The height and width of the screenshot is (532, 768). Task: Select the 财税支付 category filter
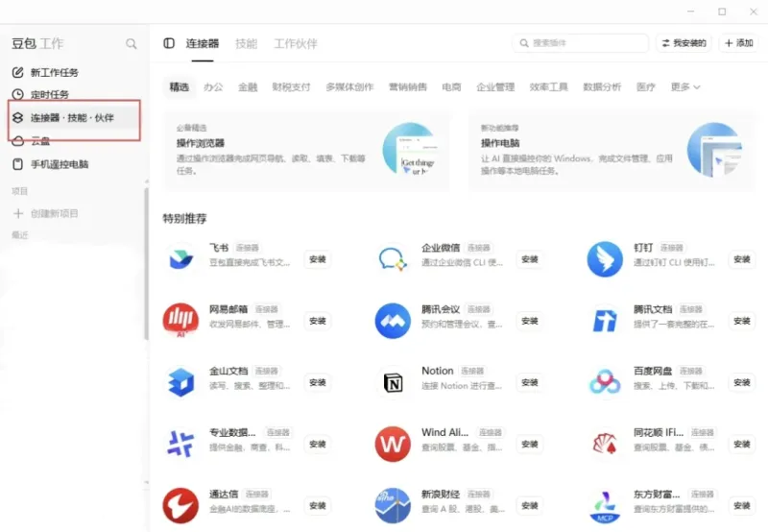[292, 87]
